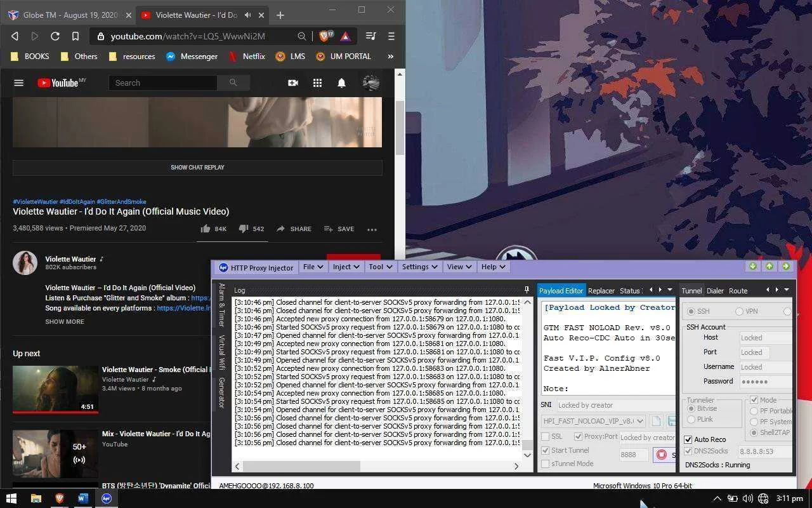The height and width of the screenshot is (508, 812).
Task: Toggle the Proxy:Port checkbox
Action: [x=578, y=436]
